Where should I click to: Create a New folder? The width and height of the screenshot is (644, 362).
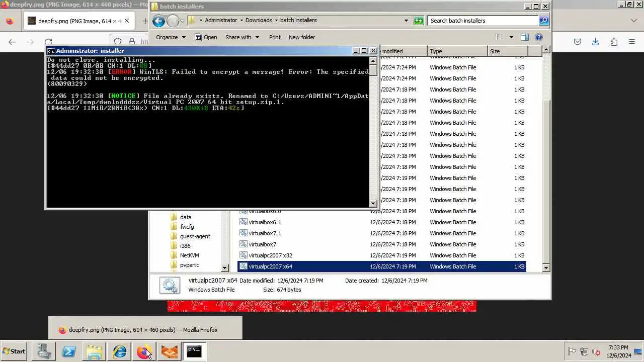click(302, 37)
